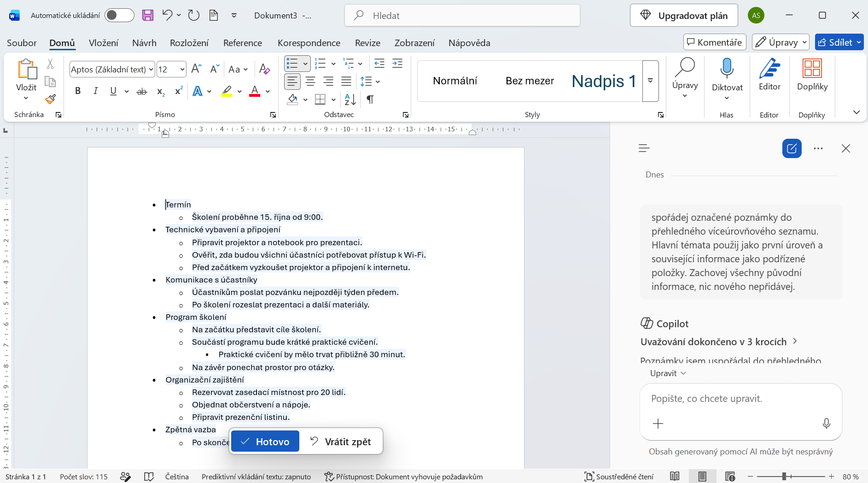Show paragraph marks (pilcrow)
The width and height of the screenshot is (868, 483).
370,99
